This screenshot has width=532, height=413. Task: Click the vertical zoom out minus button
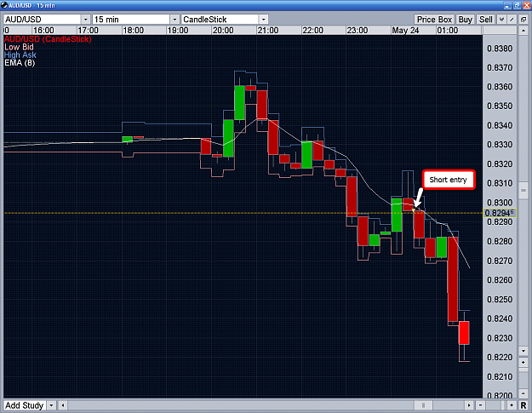523,393
